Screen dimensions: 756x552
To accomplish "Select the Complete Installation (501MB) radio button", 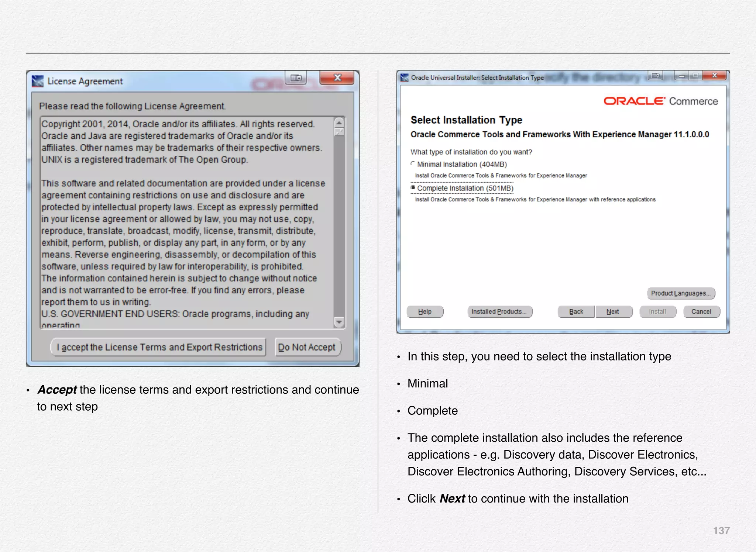I will pyautogui.click(x=413, y=187).
